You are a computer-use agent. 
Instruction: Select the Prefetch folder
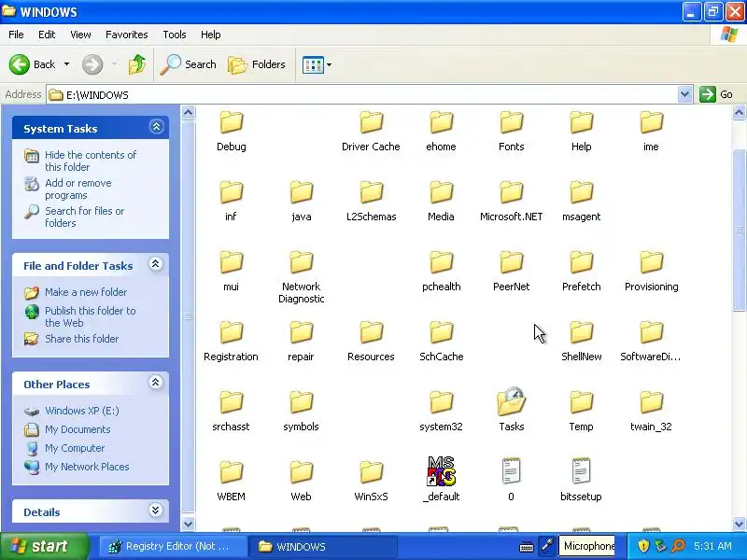[581, 272]
